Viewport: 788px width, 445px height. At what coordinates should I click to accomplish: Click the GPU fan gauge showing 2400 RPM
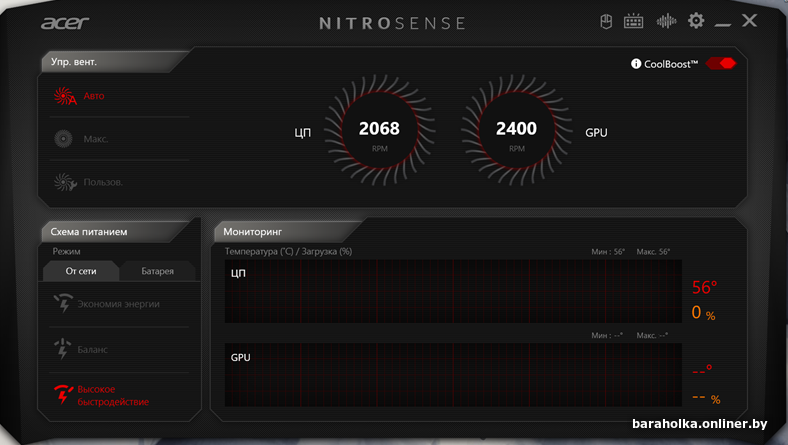(517, 131)
